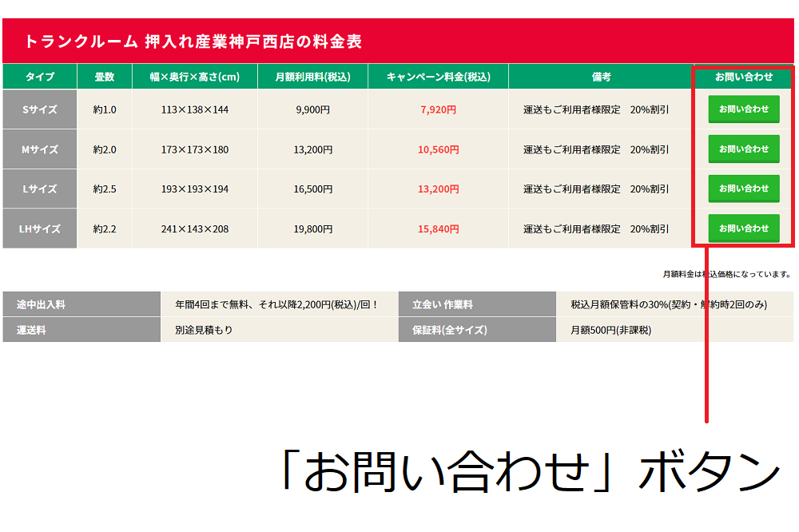Click the 約1.0 tatami cell
The width and height of the screenshot is (799, 532).
point(105,109)
